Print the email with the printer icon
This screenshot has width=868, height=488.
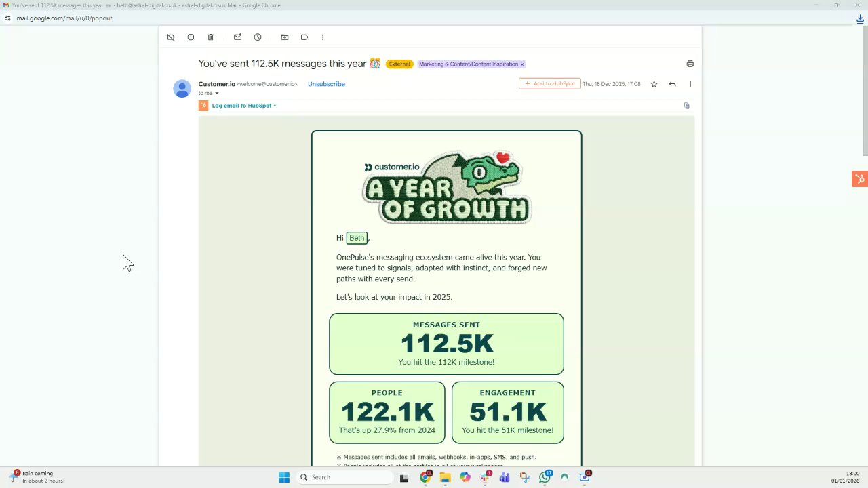tap(690, 64)
